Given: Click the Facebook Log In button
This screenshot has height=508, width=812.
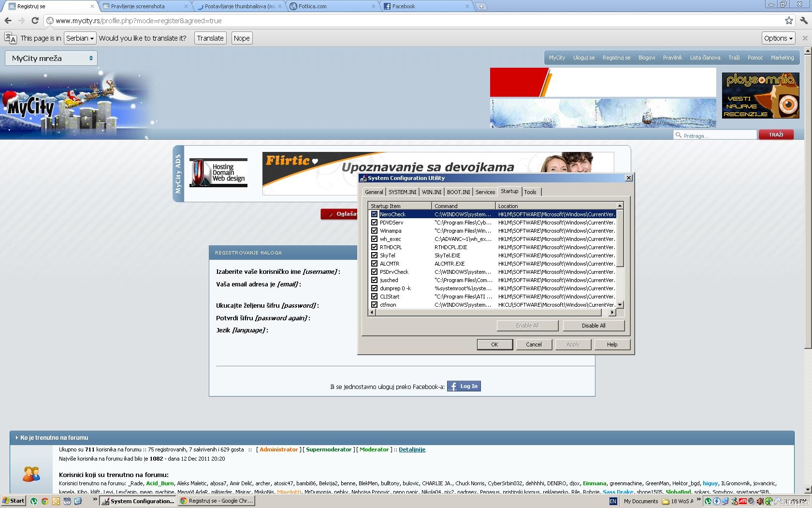Looking at the screenshot, I should (x=464, y=386).
